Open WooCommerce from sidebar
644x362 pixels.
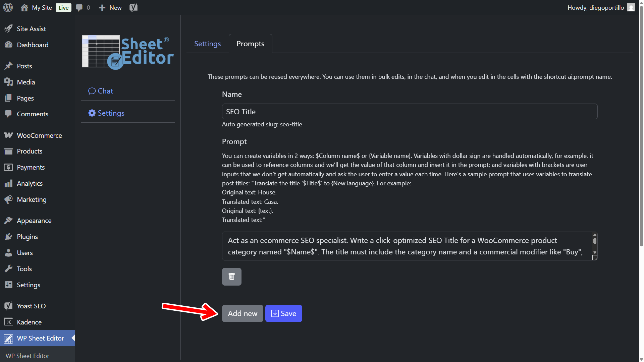coord(39,135)
